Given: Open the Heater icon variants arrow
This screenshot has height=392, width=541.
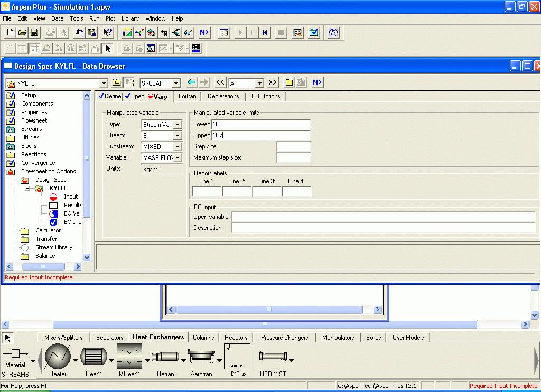Looking at the screenshot, I should click(x=76, y=361).
